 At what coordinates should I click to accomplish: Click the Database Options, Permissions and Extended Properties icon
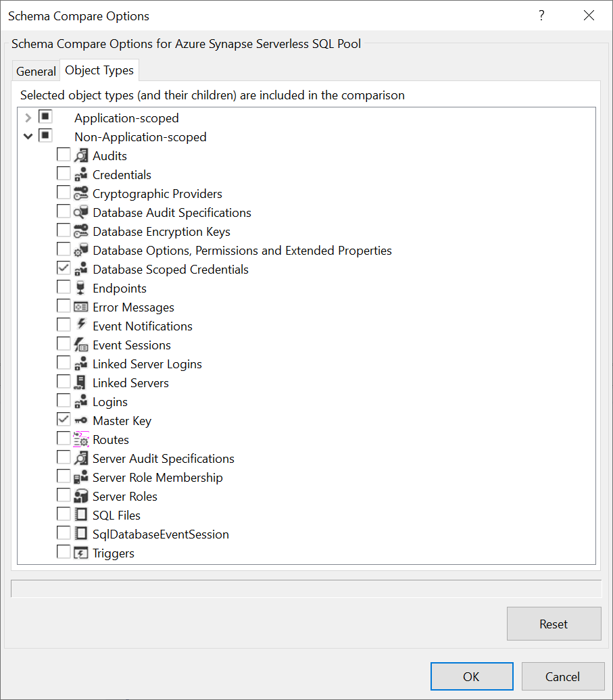[x=81, y=251]
